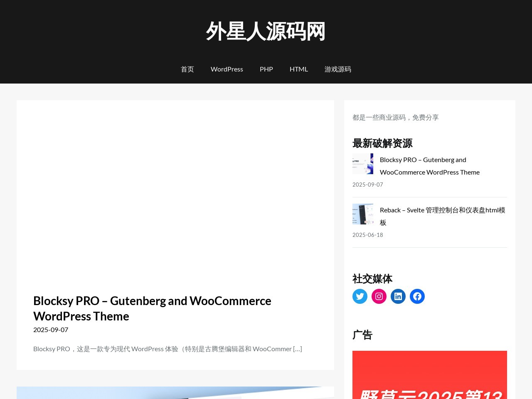This screenshot has height=399, width=532.
Task: Click the Blocksy PRO sidebar thumbnail
Action: (x=363, y=164)
